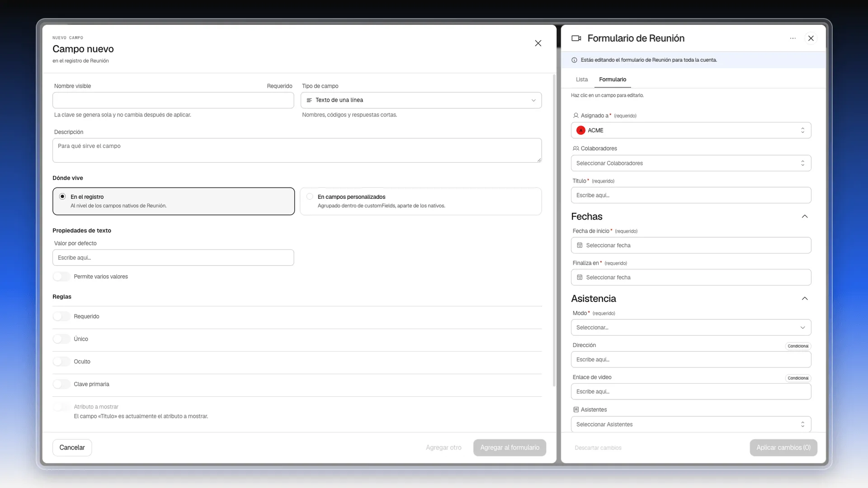Open the Asignado a ACME selector
This screenshot has width=868, height=488.
[691, 131]
